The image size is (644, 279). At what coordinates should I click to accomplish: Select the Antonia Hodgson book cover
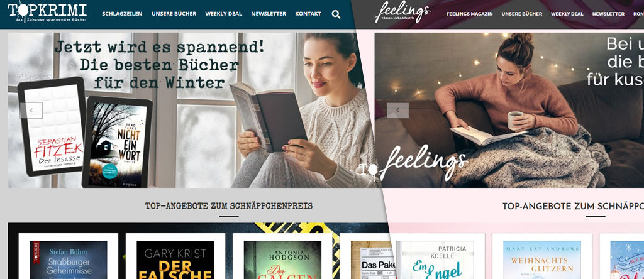point(282,260)
